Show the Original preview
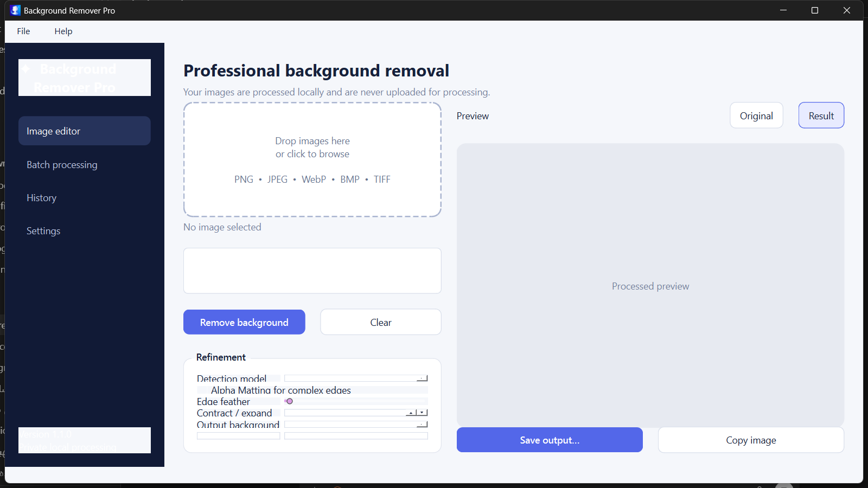This screenshot has height=488, width=868. pyautogui.click(x=756, y=115)
